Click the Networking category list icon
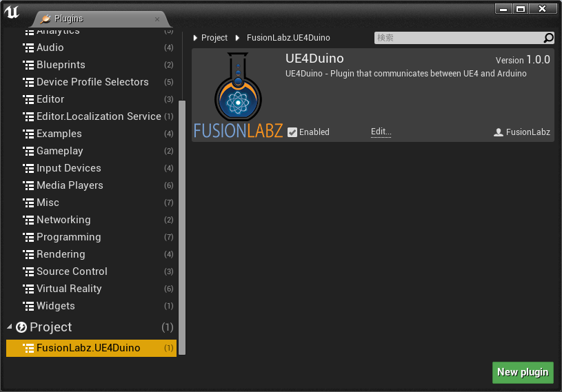Image resolution: width=562 pixels, height=392 pixels. click(28, 220)
